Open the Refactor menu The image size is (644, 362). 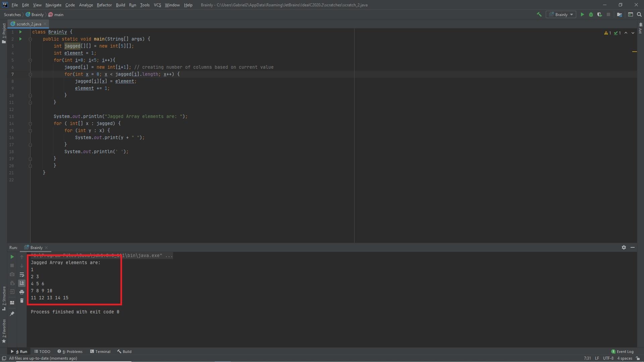pyautogui.click(x=104, y=5)
